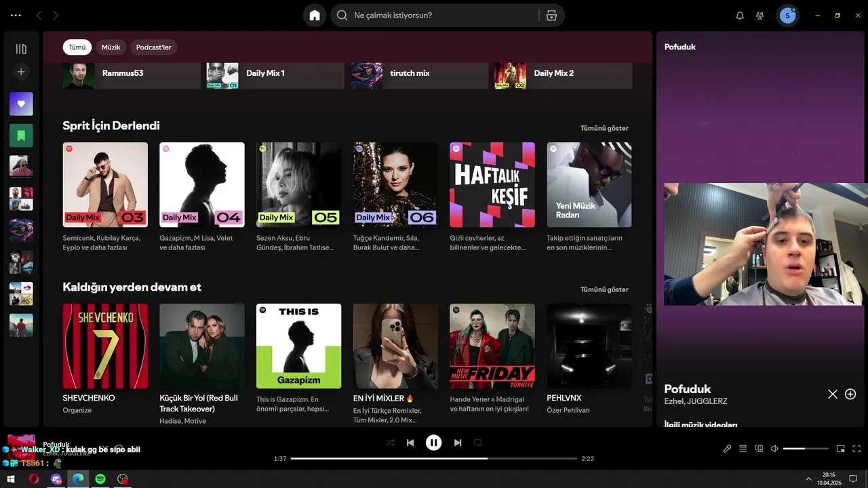Open the Daily Mix 06 cover
This screenshot has width=868, height=488.
[395, 184]
